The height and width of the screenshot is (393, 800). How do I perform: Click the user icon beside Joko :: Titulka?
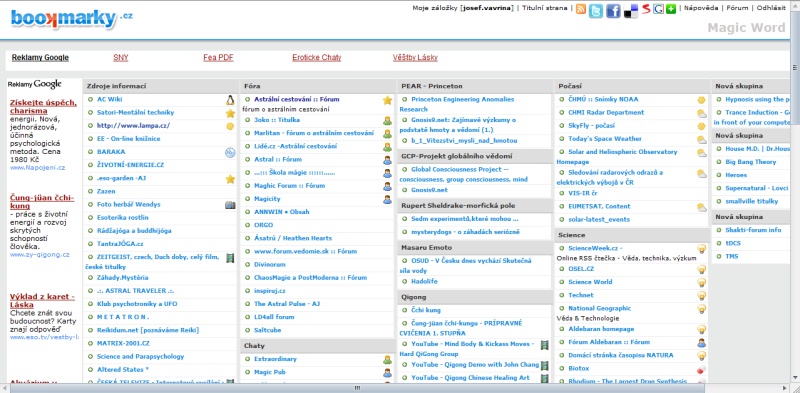(x=387, y=120)
